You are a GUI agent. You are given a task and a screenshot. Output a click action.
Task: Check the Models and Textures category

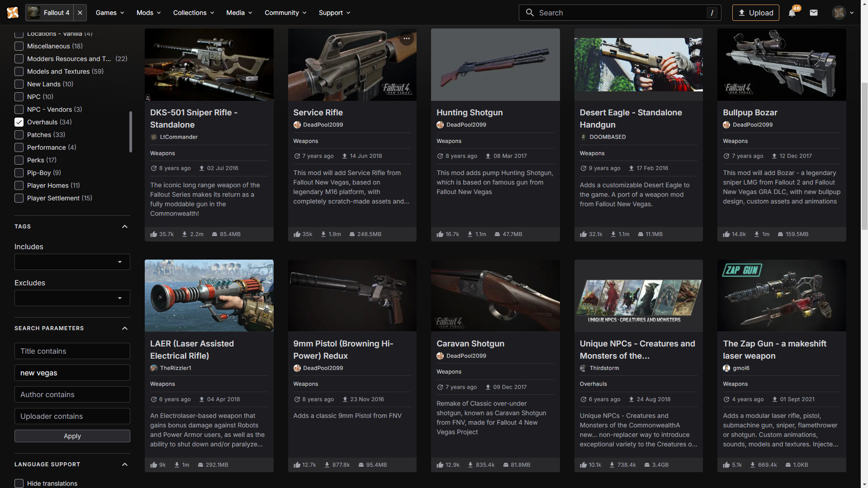[x=19, y=71]
